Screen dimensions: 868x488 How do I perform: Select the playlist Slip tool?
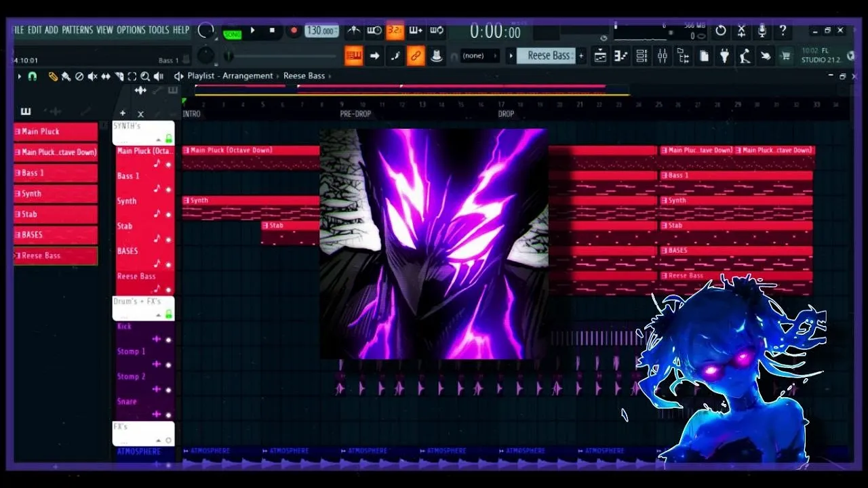tap(106, 77)
